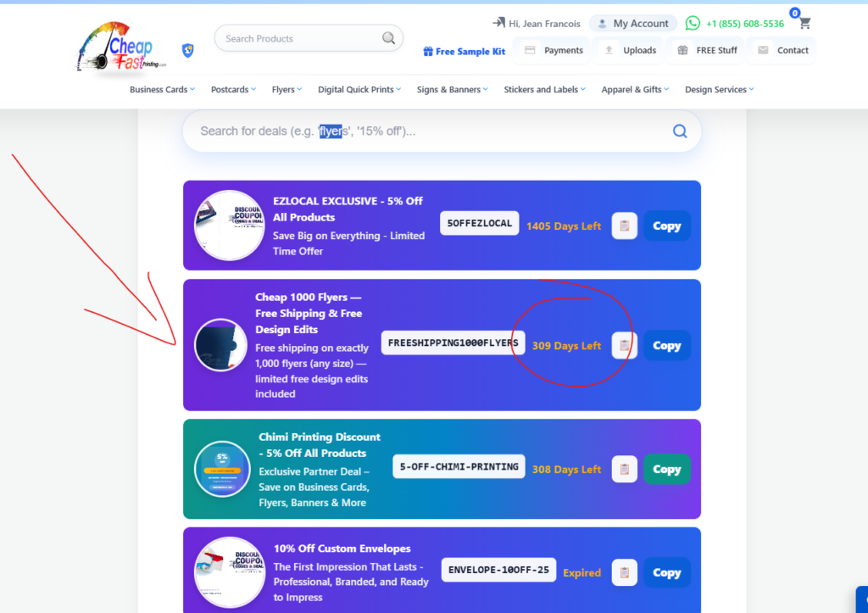Screen dimensions: 868x613
Task: Open the Free Sample Kit link
Action: click(x=465, y=51)
